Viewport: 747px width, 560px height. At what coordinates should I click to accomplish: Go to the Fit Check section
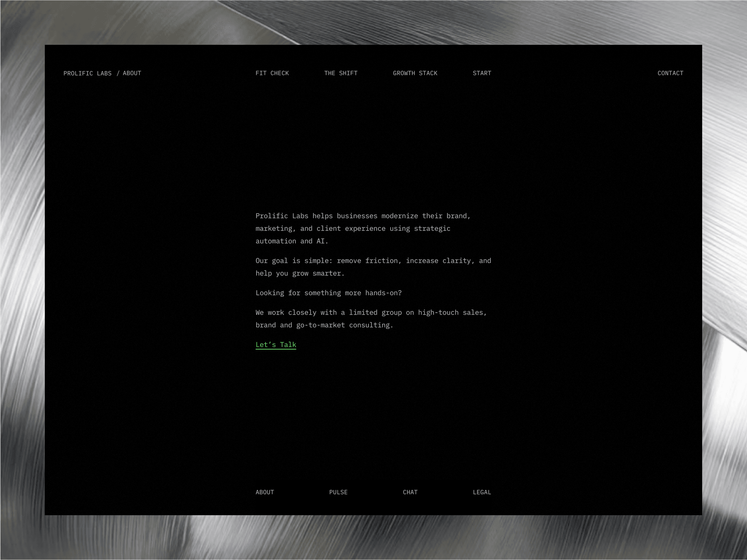tap(272, 73)
